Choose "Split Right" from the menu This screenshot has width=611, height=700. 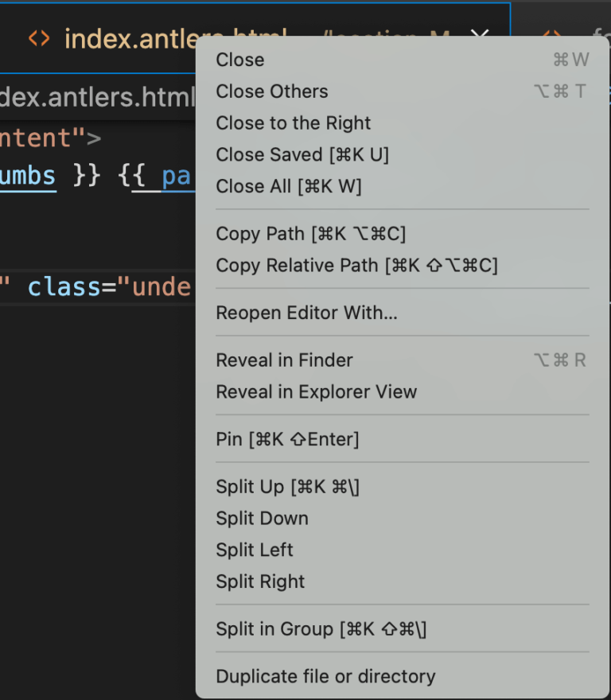point(260,581)
